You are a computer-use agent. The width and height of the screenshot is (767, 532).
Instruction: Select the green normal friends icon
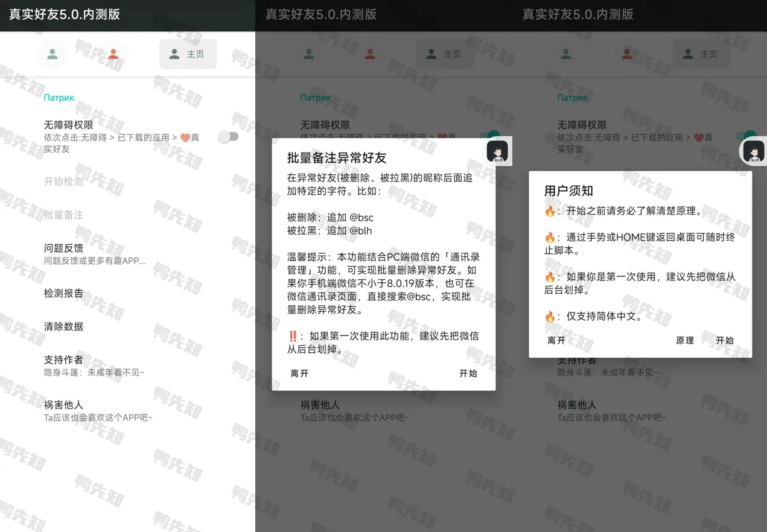click(52, 54)
